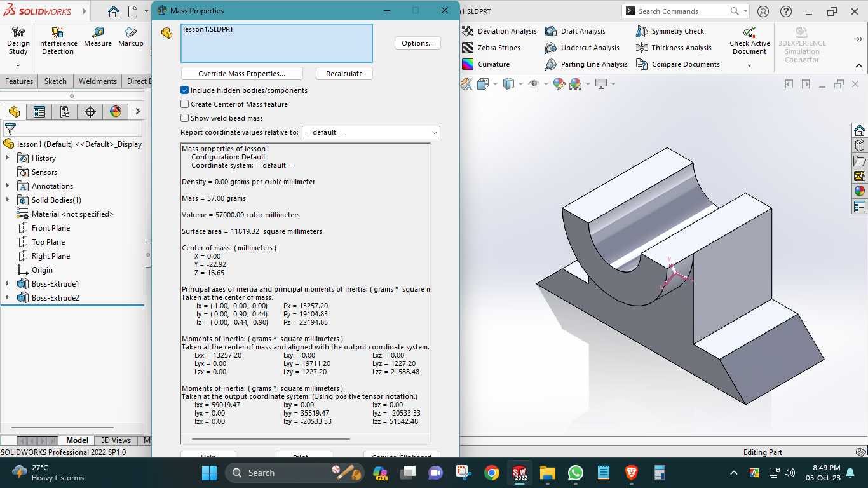Open Check Active Document dropdown arrow
Screen dimensions: 868x488
(x=750, y=65)
